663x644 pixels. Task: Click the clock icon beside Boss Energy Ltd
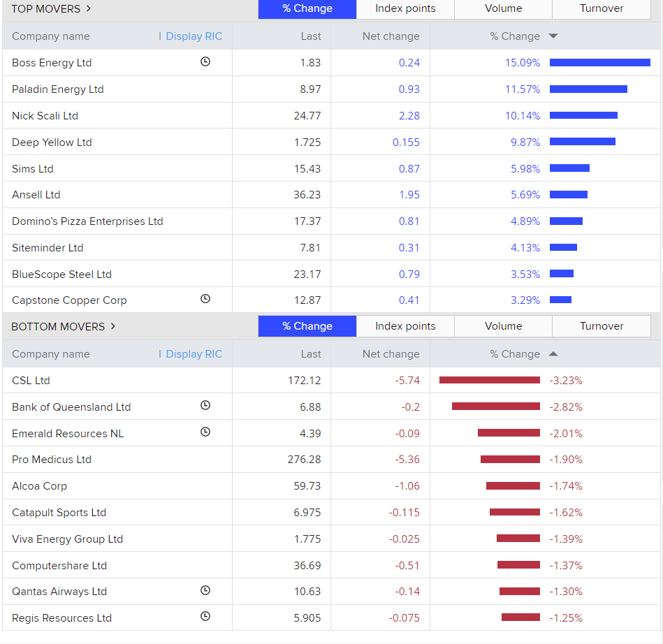tap(205, 62)
